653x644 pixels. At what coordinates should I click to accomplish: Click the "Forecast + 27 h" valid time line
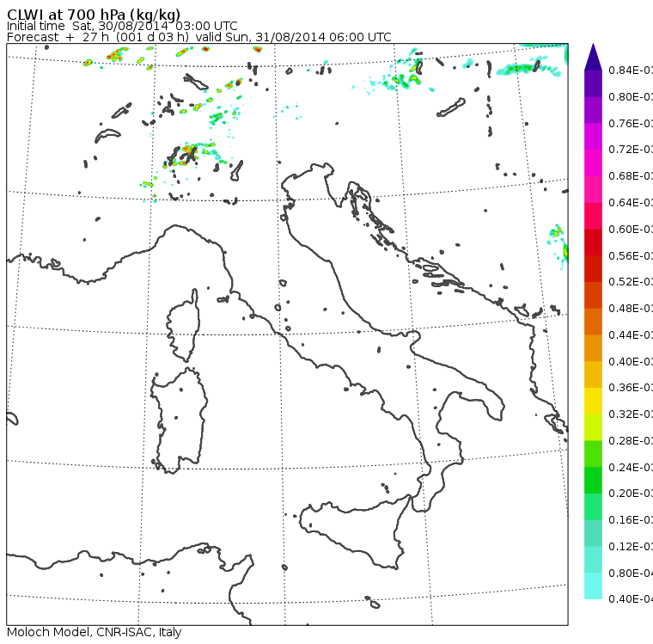199,37
